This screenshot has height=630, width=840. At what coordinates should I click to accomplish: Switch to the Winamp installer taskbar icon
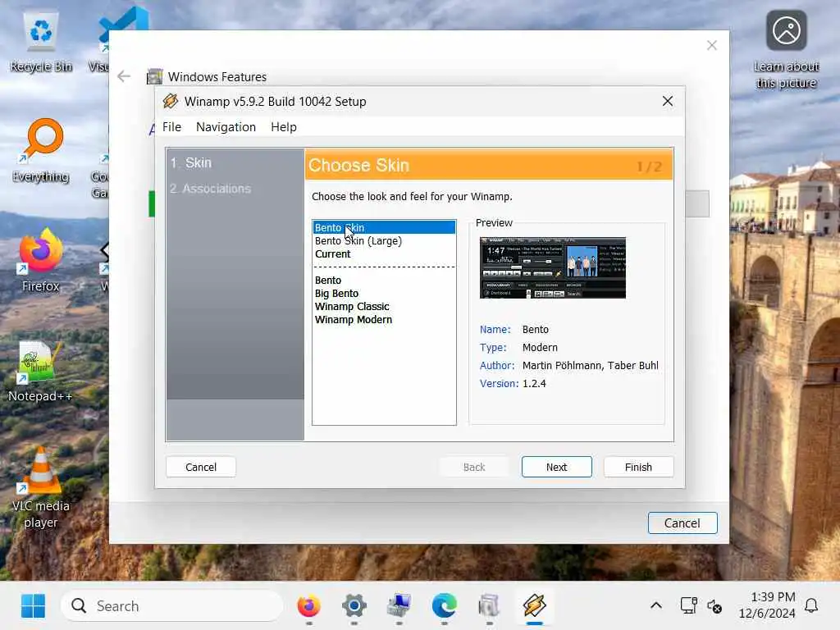(x=534, y=606)
